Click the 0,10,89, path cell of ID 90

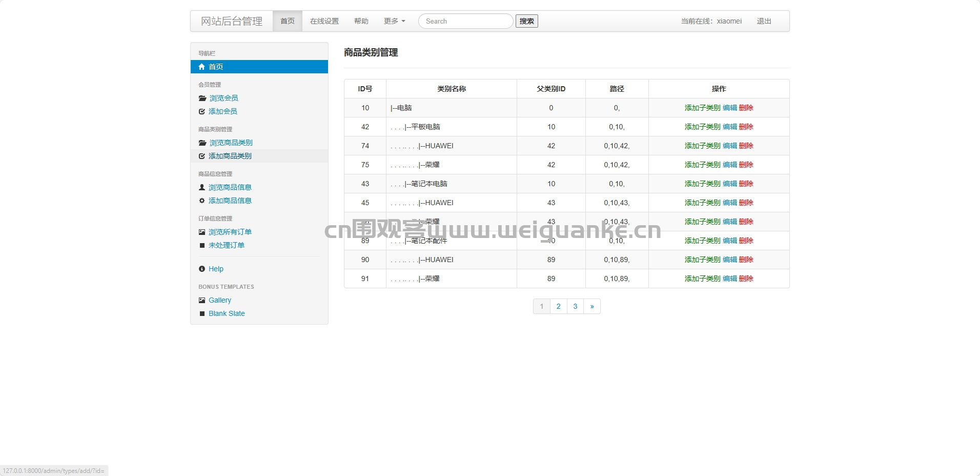(x=617, y=260)
